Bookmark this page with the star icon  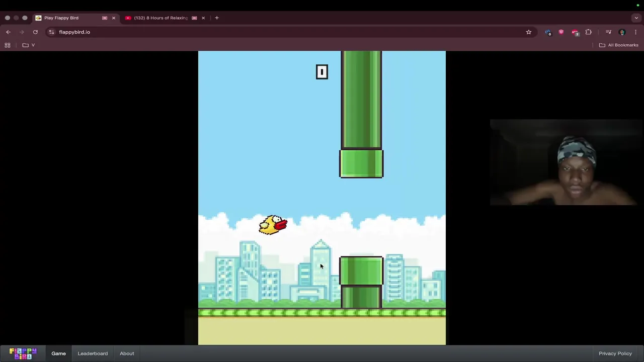pos(529,32)
